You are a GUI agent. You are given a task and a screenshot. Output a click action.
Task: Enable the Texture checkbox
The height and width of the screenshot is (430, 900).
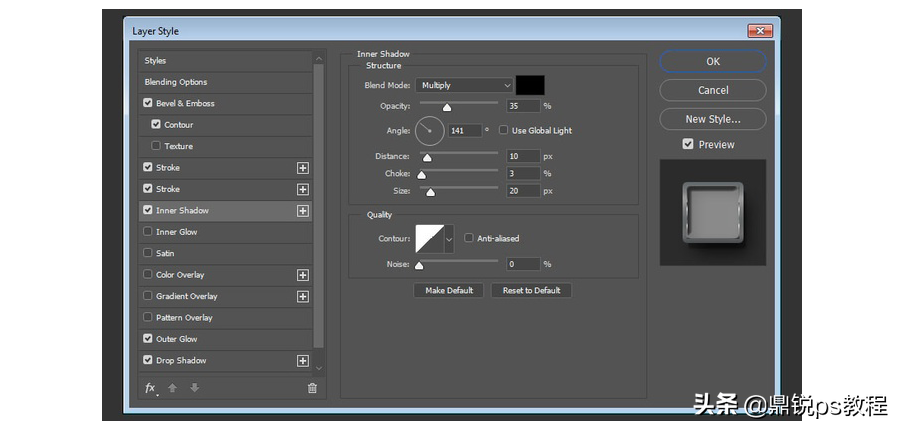(156, 146)
